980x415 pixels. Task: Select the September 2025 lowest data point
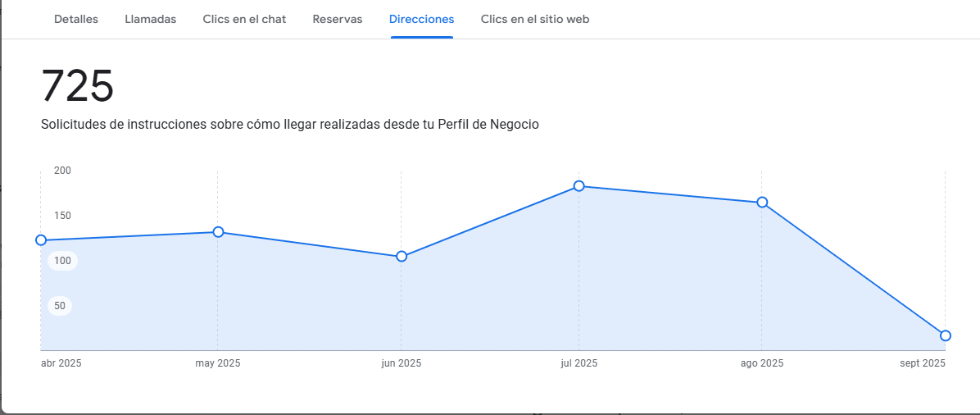tap(945, 335)
